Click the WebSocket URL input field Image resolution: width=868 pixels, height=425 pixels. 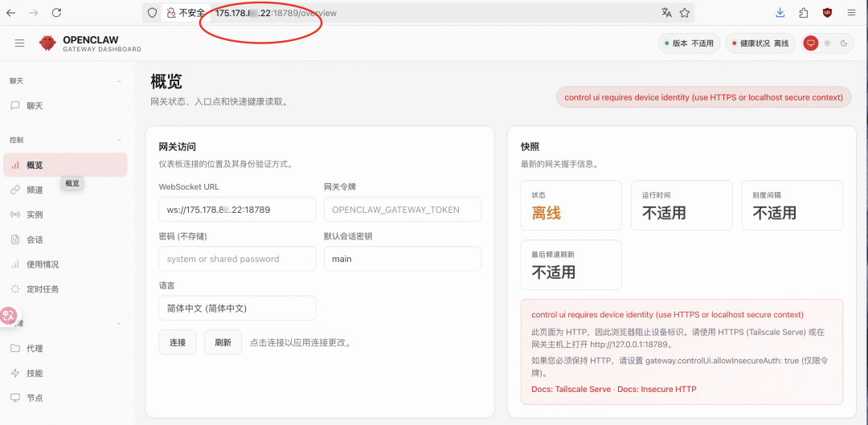point(237,210)
